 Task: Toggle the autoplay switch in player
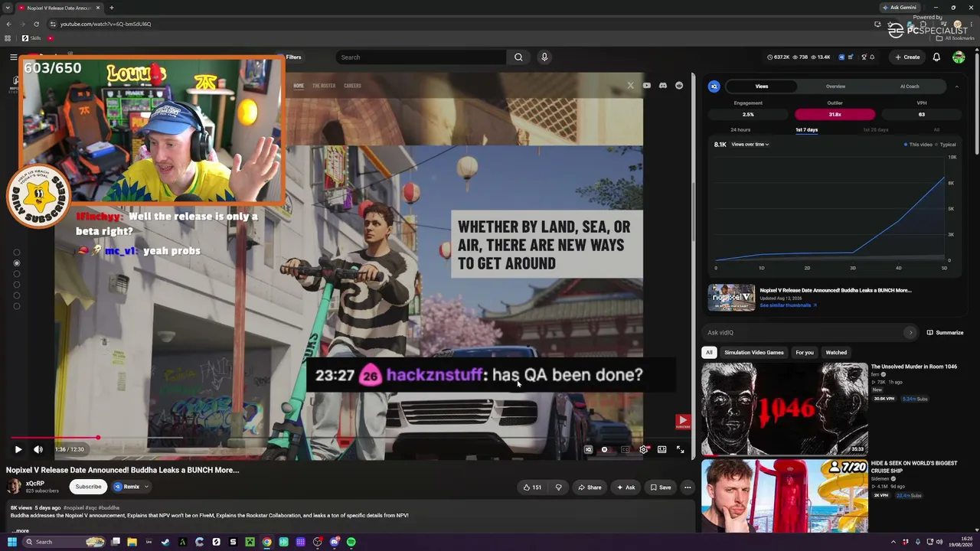point(605,450)
